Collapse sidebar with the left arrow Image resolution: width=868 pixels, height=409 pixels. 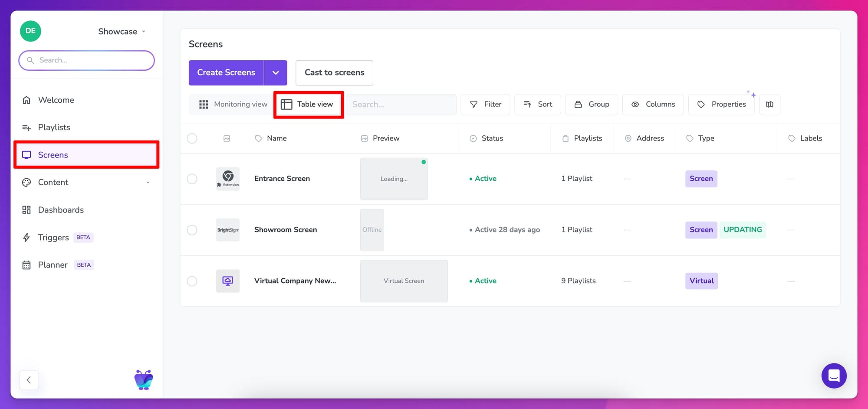point(29,380)
